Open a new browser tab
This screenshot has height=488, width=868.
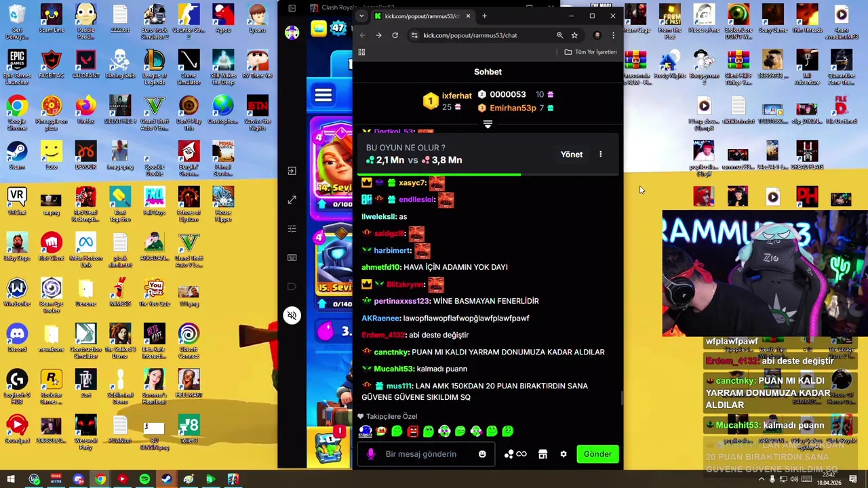(x=484, y=16)
